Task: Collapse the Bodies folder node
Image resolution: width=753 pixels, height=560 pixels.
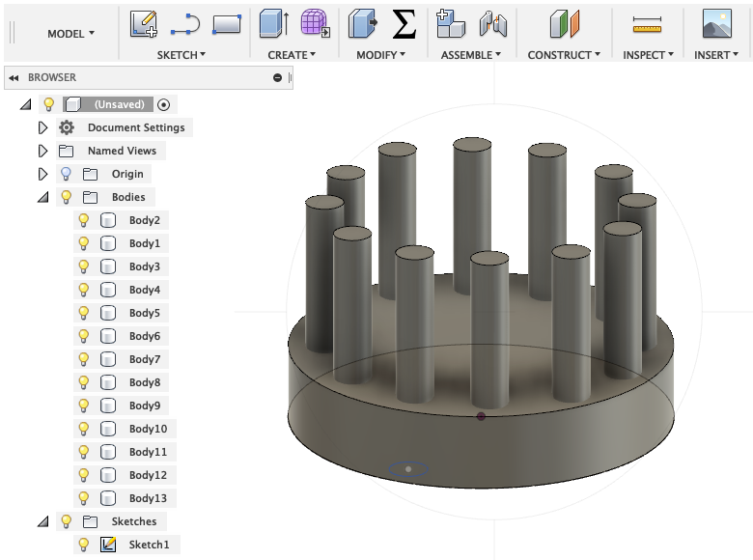Action: point(43,197)
